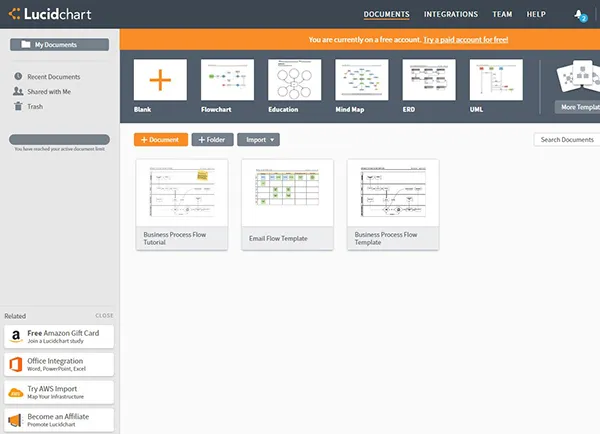Click the Trash bin icon
The height and width of the screenshot is (434, 600).
pos(18,106)
